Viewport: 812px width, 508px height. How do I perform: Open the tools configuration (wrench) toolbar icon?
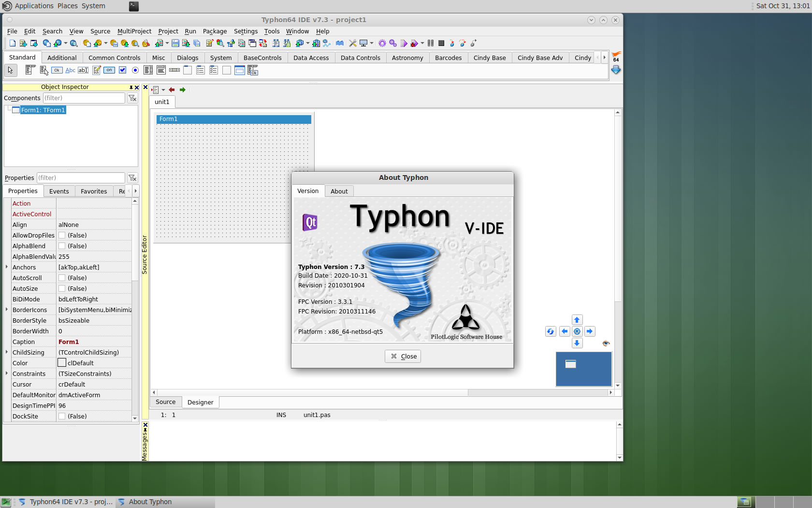(x=353, y=43)
